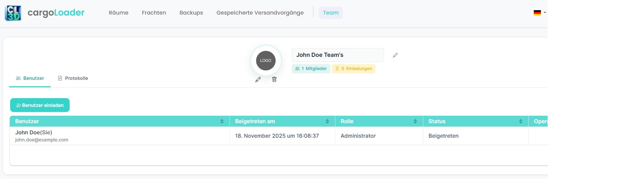This screenshot has width=644, height=179.
Task: Select the Benutzer tab
Action: click(x=30, y=78)
